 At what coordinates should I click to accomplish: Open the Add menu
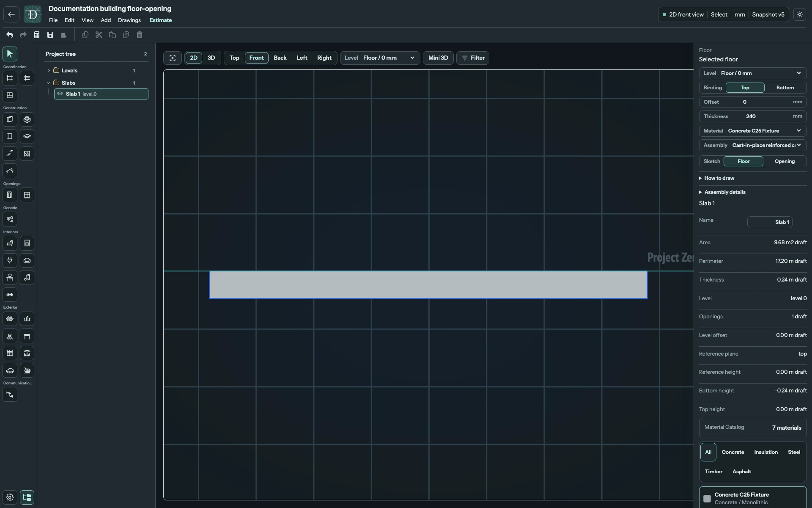pos(106,20)
